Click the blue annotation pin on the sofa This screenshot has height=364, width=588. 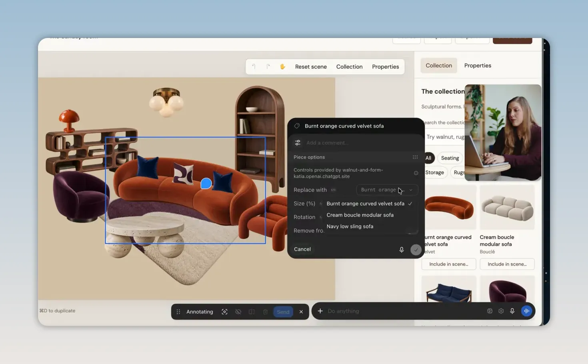click(206, 183)
